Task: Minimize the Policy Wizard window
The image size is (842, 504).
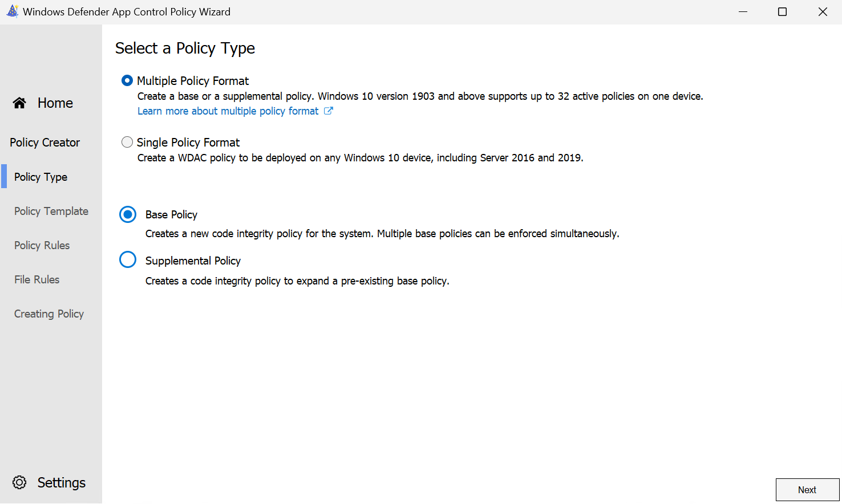Action: (x=743, y=12)
